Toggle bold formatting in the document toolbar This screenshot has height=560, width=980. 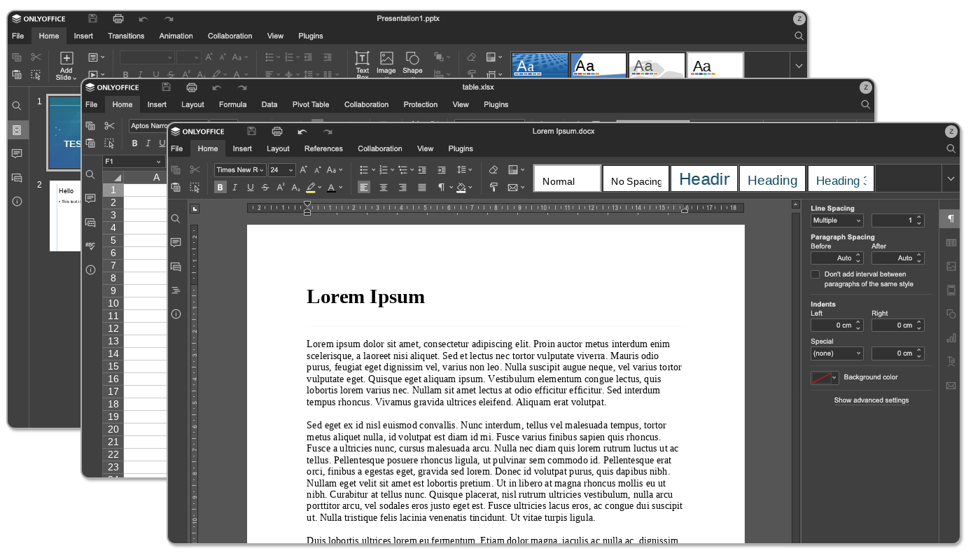coord(220,188)
